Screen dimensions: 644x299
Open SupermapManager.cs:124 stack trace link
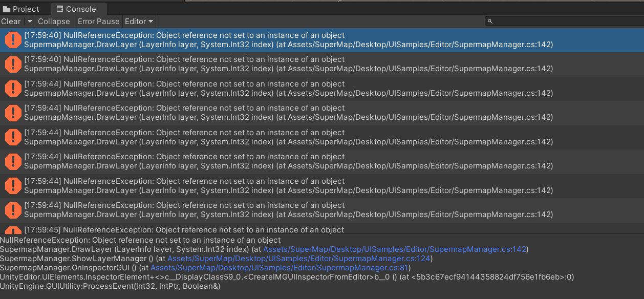(299, 259)
